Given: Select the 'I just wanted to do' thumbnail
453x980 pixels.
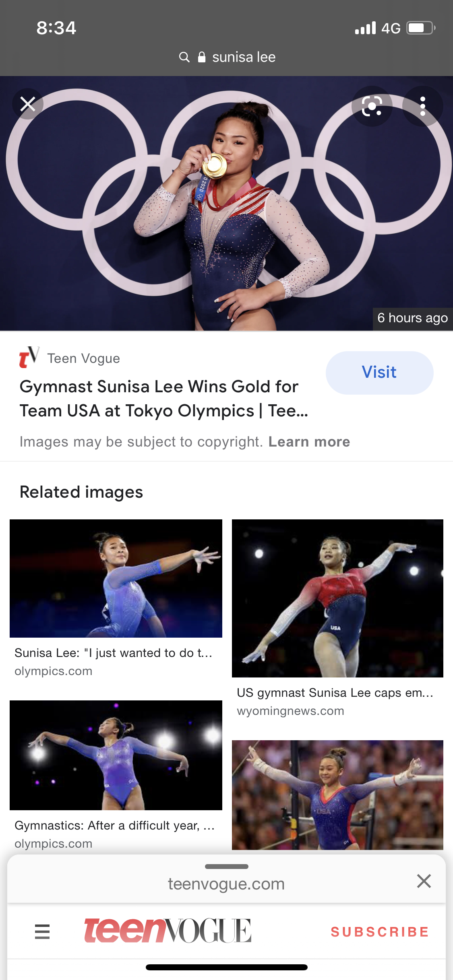Looking at the screenshot, I should [x=116, y=579].
